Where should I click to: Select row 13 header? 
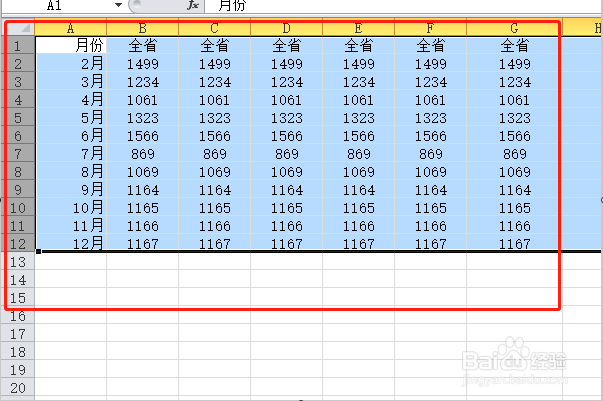pos(18,261)
